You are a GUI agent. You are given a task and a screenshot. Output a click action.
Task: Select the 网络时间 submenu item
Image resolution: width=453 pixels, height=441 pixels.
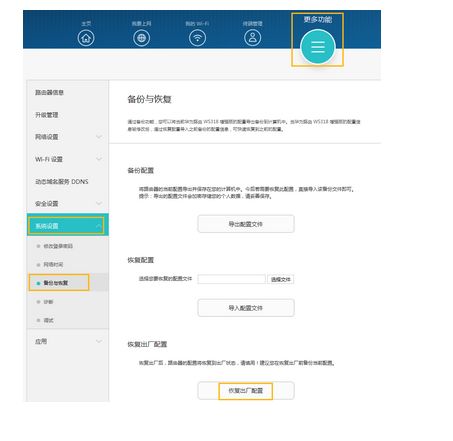tap(53, 264)
